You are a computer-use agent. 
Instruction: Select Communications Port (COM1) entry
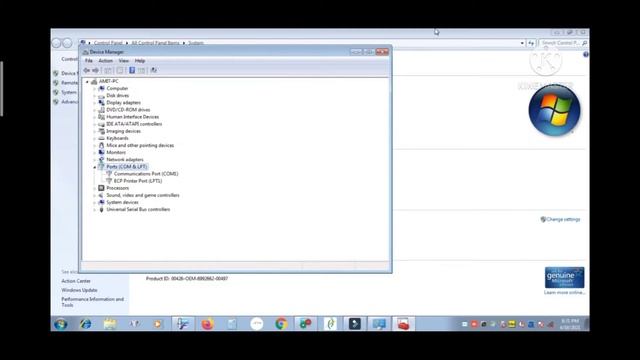(146, 174)
